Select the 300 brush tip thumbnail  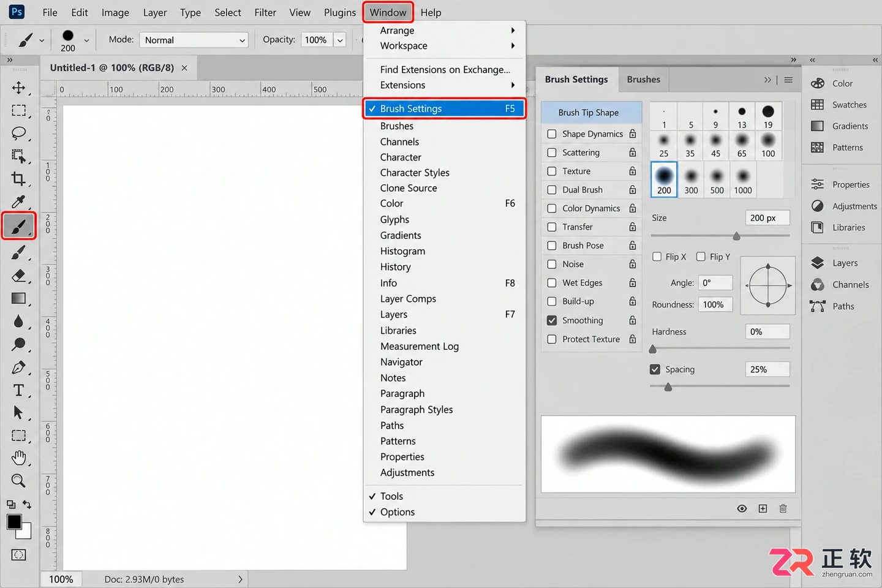tap(691, 180)
